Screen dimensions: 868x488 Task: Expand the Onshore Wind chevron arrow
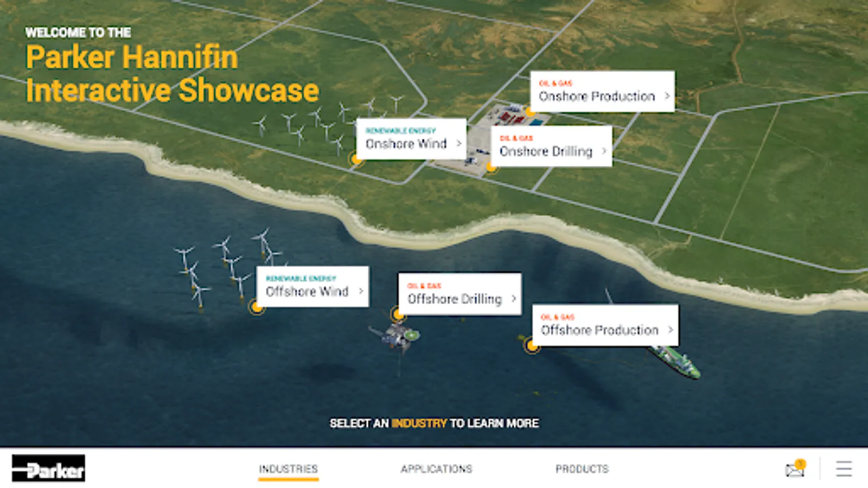[458, 144]
